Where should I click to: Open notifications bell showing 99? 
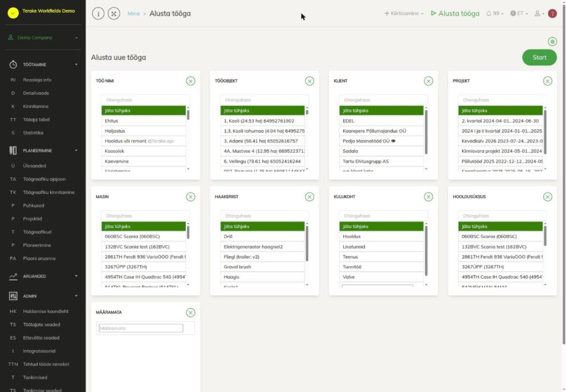[x=494, y=13]
